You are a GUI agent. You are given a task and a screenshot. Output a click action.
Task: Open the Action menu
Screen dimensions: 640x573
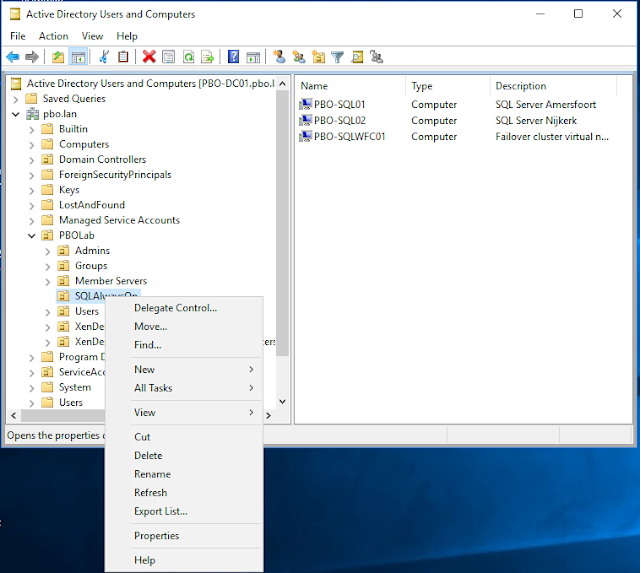53,36
